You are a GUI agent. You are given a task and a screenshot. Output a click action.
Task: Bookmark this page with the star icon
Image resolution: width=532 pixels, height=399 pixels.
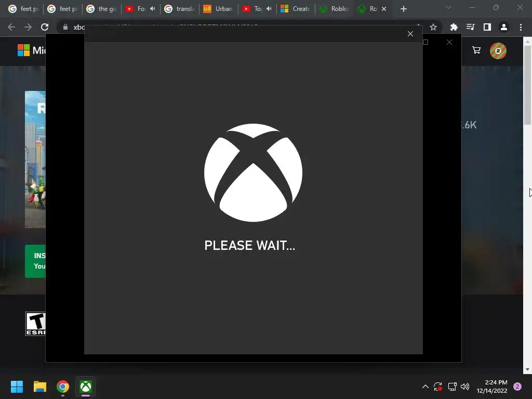click(433, 27)
